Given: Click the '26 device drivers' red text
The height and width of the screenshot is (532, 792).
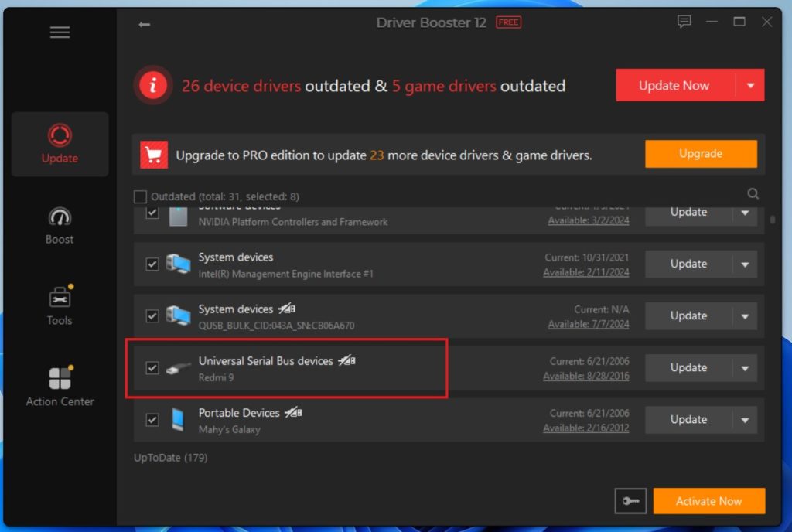Looking at the screenshot, I should (x=241, y=86).
